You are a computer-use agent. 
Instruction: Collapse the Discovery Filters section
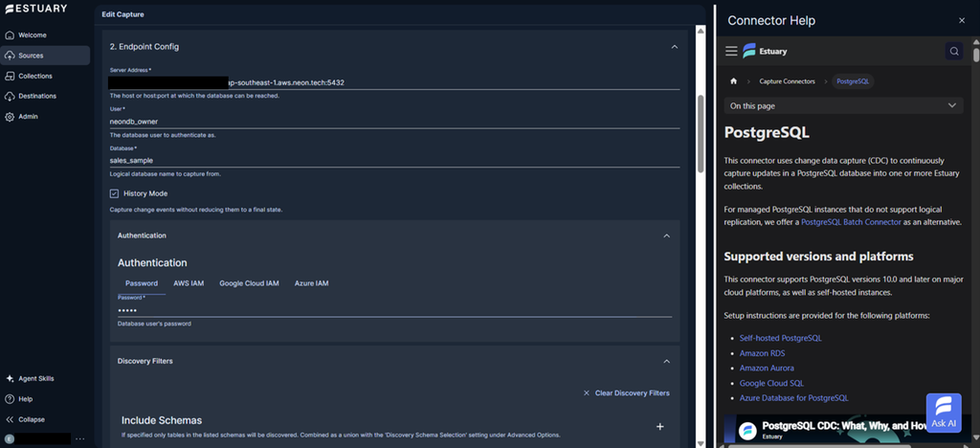point(667,361)
